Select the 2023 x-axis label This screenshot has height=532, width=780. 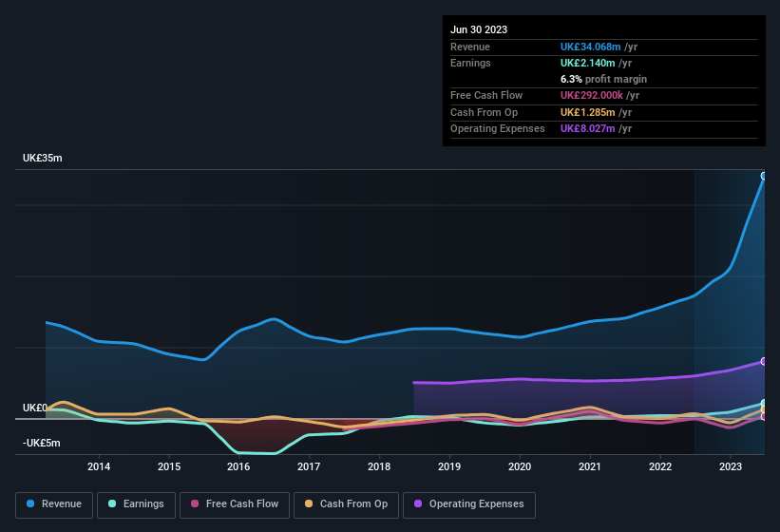(731, 466)
